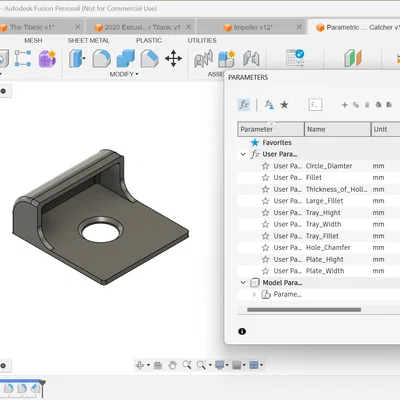Select the Press Pull tool in Modify
The image size is (400, 400).
point(77,59)
